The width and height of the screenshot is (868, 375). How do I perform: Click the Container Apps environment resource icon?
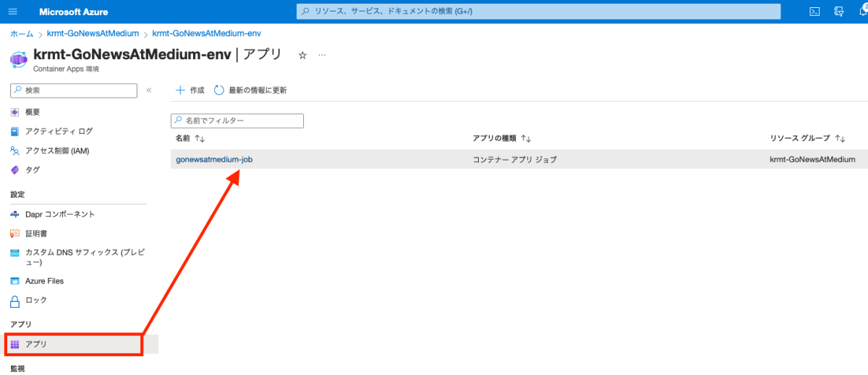(19, 59)
